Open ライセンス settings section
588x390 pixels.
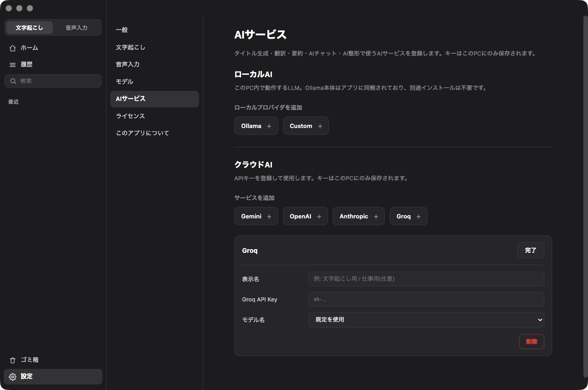coord(154,116)
